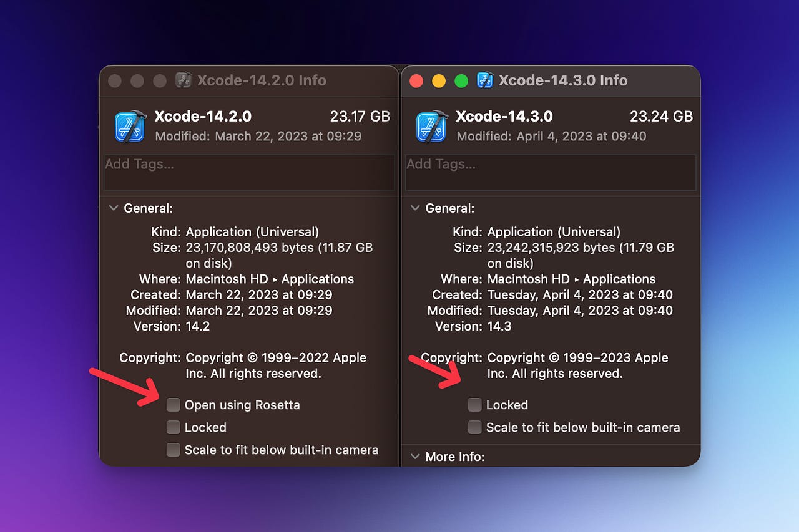Viewport: 799px width, 532px height.
Task: Toggle Scale to fit below camera in Xcode-14.2.0
Action: click(173, 450)
